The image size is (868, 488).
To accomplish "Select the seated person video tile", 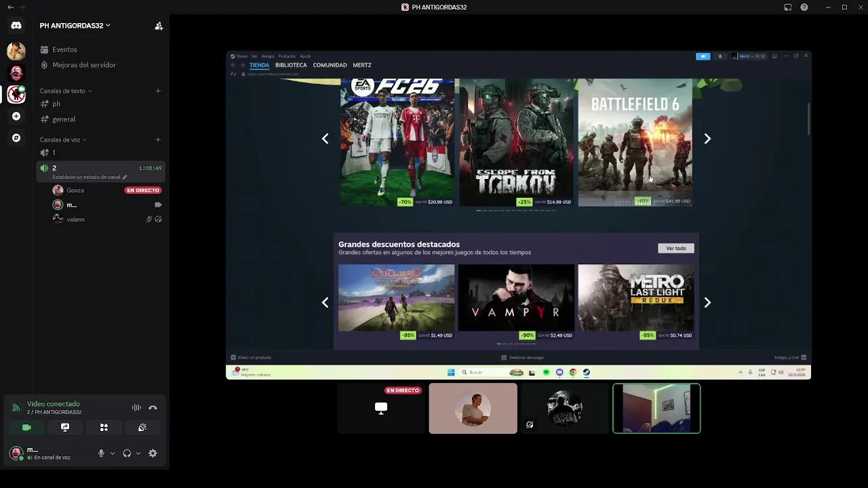I will [x=473, y=408].
